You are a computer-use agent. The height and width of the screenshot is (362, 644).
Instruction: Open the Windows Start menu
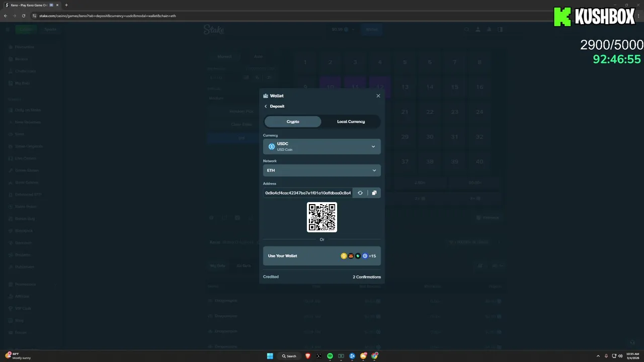point(270,356)
